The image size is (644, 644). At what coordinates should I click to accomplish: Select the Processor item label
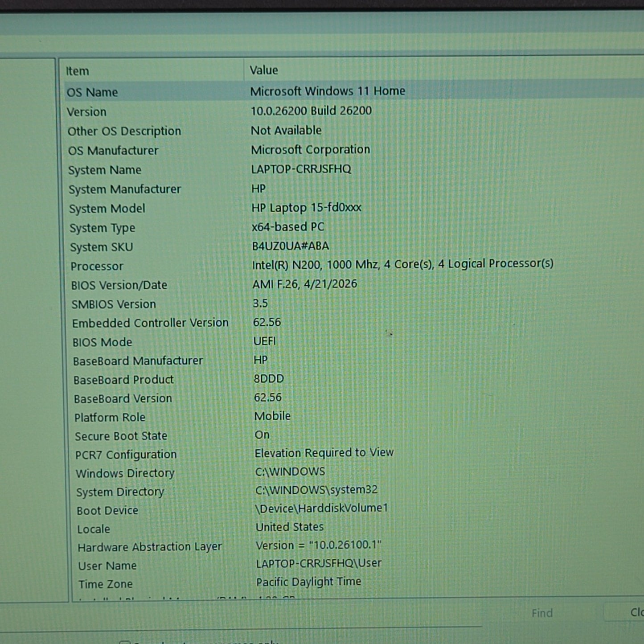tap(97, 266)
